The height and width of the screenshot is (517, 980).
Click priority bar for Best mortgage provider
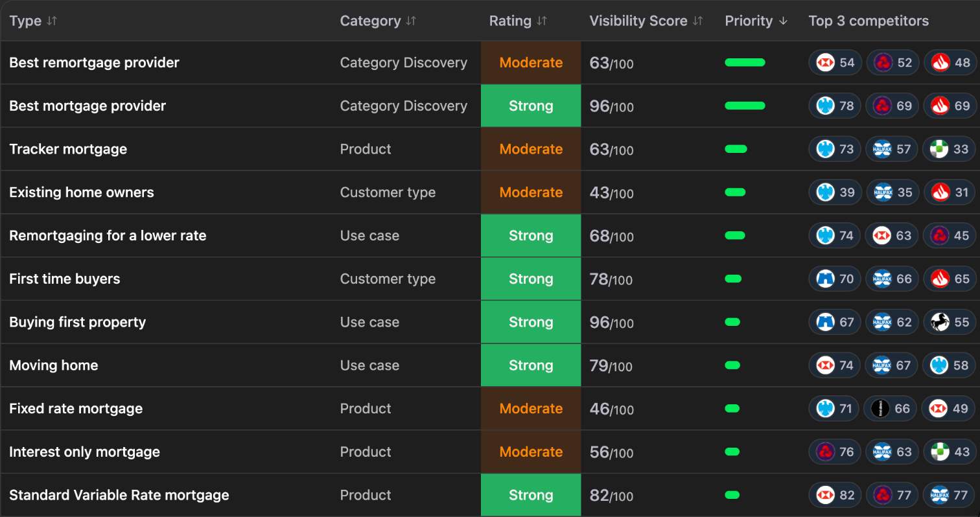click(x=745, y=106)
